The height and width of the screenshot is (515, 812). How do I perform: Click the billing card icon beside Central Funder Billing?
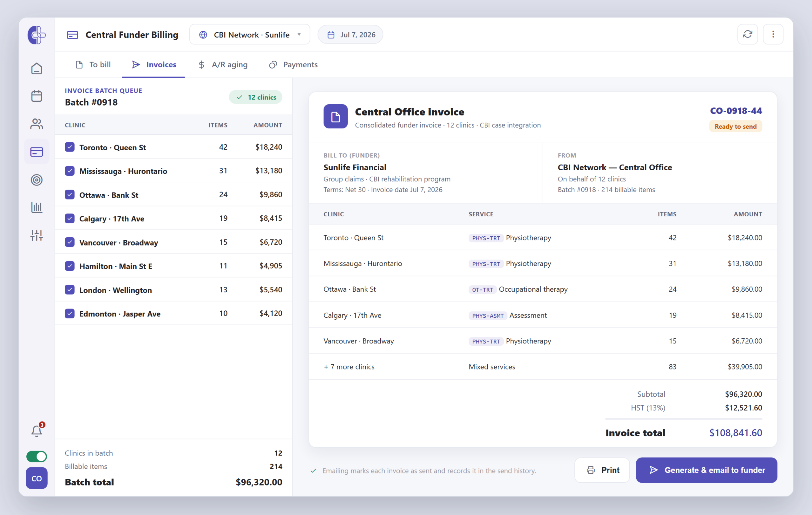73,35
